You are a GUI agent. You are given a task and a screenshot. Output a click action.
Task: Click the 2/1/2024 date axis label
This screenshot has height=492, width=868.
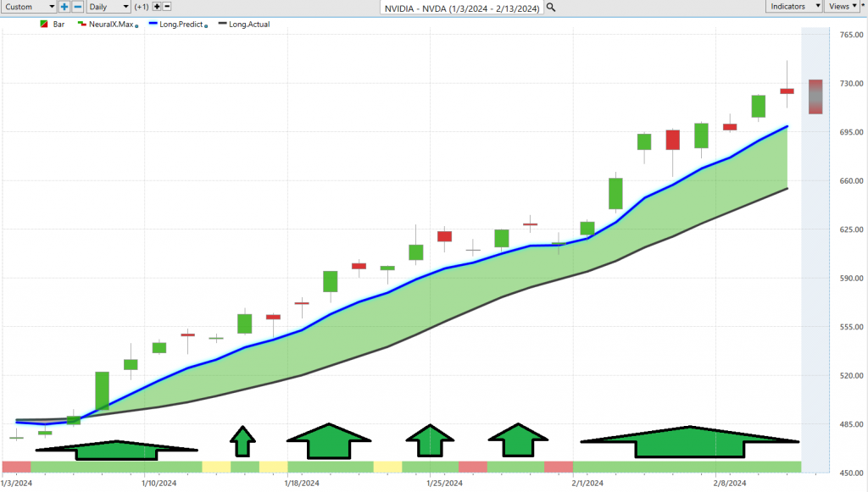[x=587, y=483]
